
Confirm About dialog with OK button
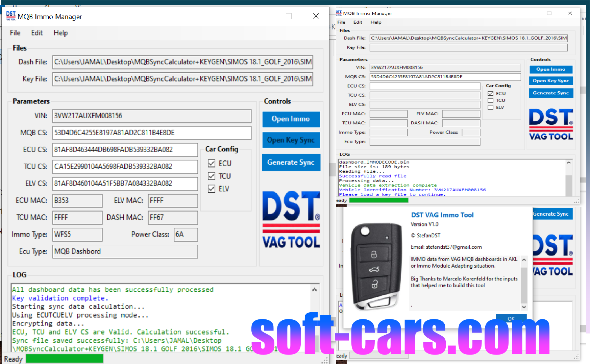pos(511,318)
